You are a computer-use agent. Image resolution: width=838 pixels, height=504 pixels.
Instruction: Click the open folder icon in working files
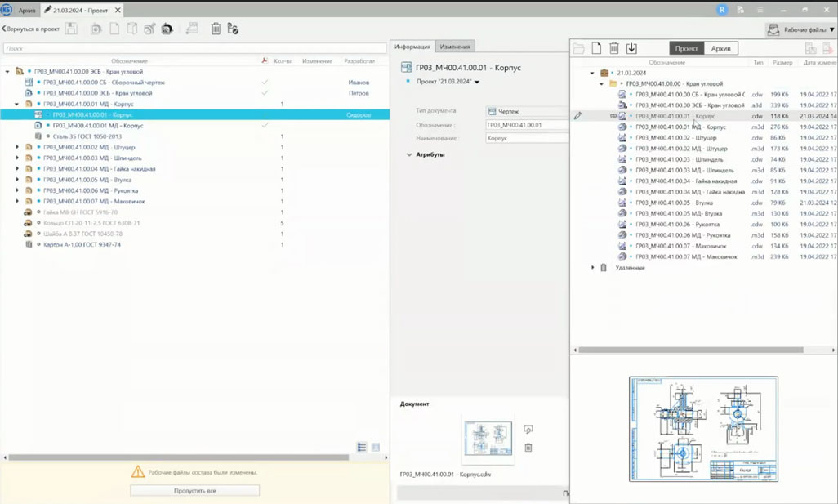578,49
